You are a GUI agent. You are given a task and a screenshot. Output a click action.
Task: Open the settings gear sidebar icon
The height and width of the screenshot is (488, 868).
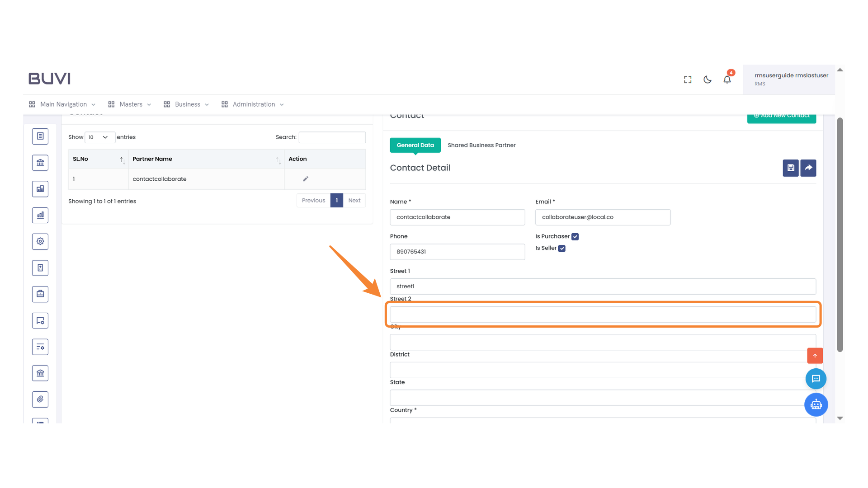pyautogui.click(x=40, y=241)
